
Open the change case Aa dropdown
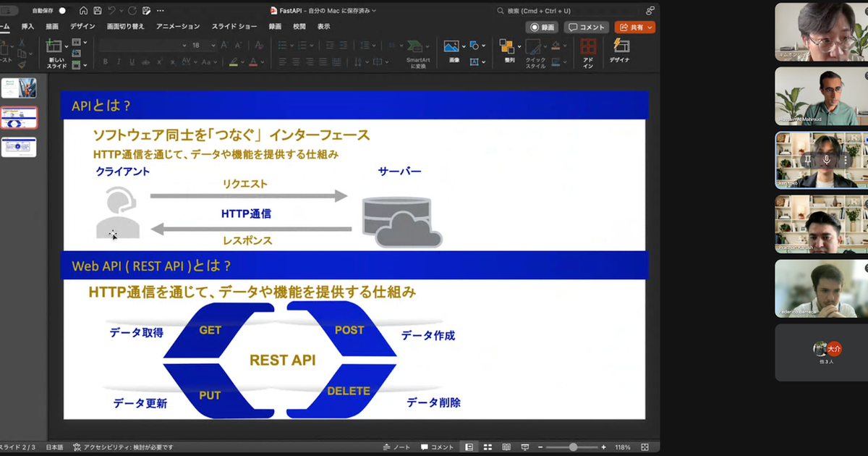[x=210, y=62]
